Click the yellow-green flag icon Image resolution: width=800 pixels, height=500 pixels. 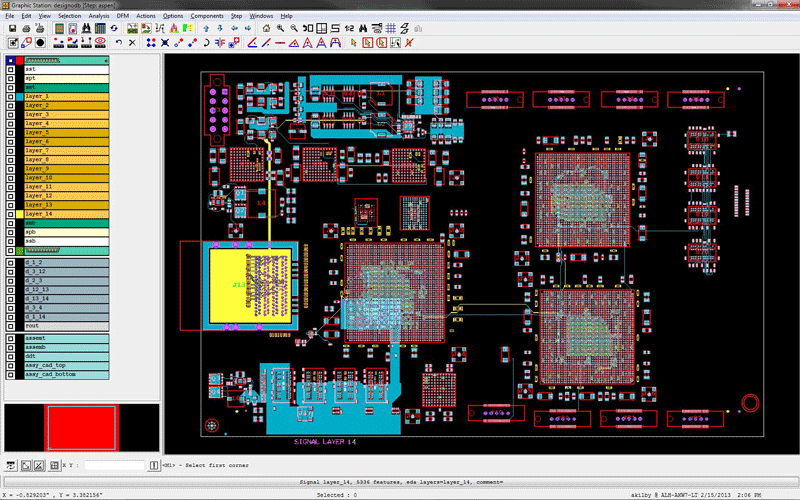click(188, 29)
